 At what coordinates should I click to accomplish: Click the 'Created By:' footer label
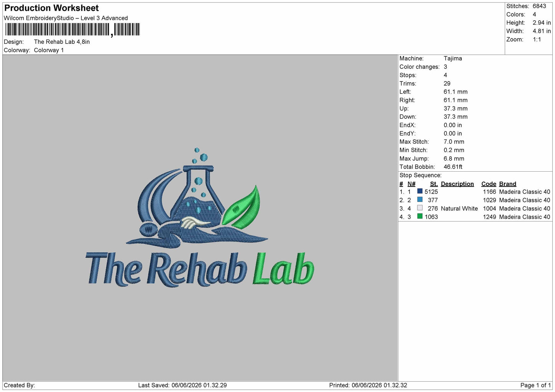(x=19, y=385)
